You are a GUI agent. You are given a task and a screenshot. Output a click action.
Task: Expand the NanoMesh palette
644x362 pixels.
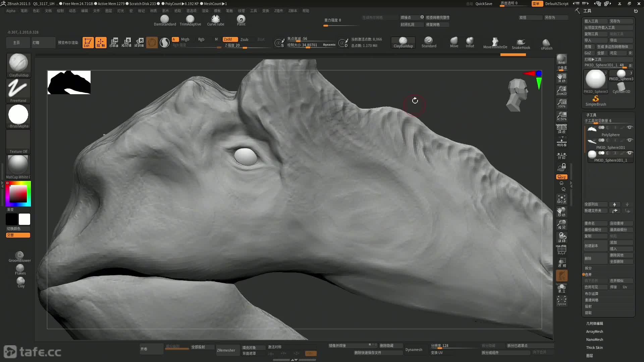[594, 340]
